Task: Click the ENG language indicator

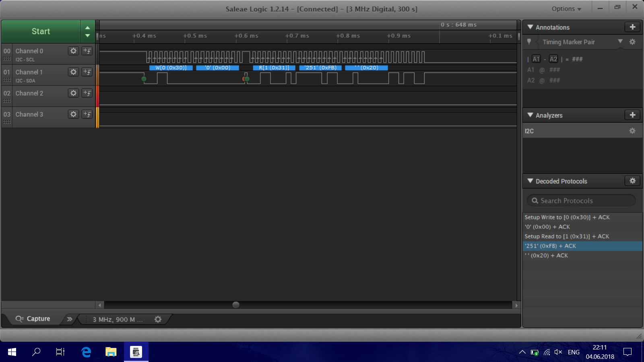Action: click(574, 352)
